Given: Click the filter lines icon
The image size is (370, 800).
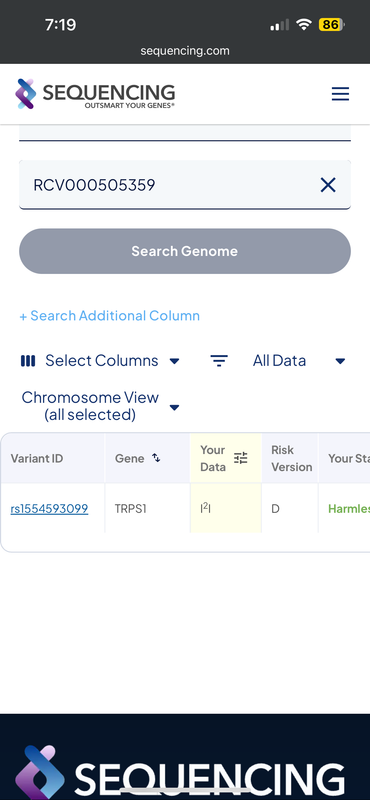Looking at the screenshot, I should [219, 361].
